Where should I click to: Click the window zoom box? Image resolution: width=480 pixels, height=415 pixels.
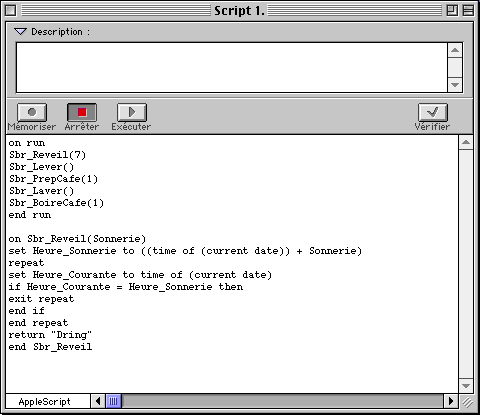coord(452,11)
